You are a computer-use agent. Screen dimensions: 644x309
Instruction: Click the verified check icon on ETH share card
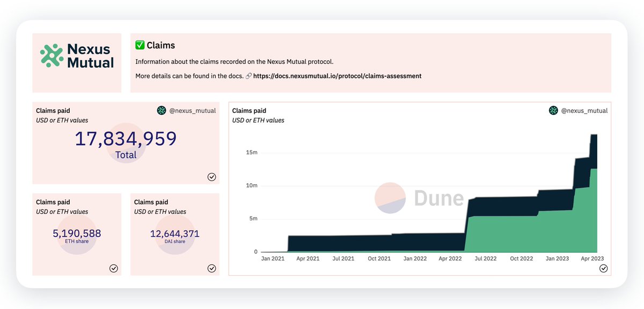tap(113, 268)
